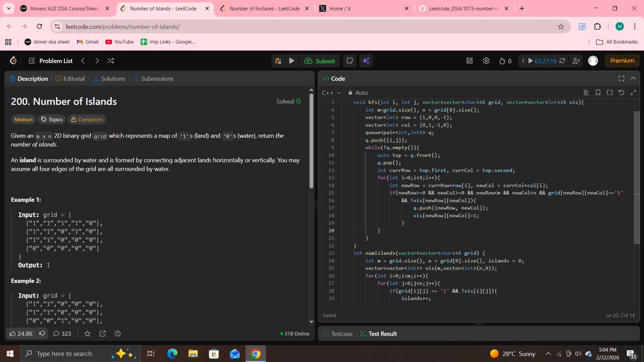Open the curly braces snippet icon
Screen dimensions: 644x362
pos(609,93)
